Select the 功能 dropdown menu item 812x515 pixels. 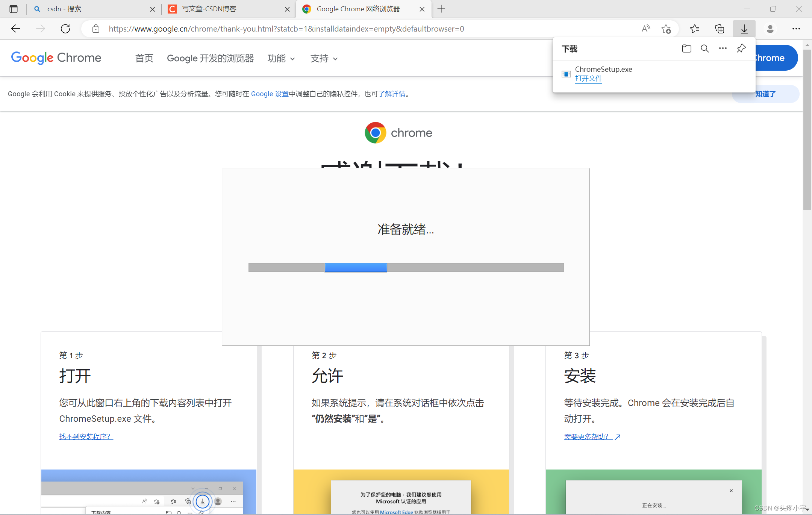(282, 58)
